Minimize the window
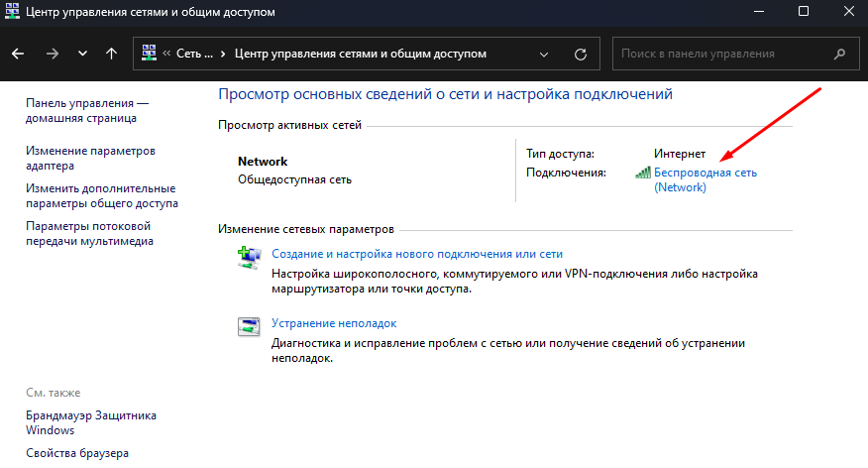The height and width of the screenshot is (468, 868). 759,12
